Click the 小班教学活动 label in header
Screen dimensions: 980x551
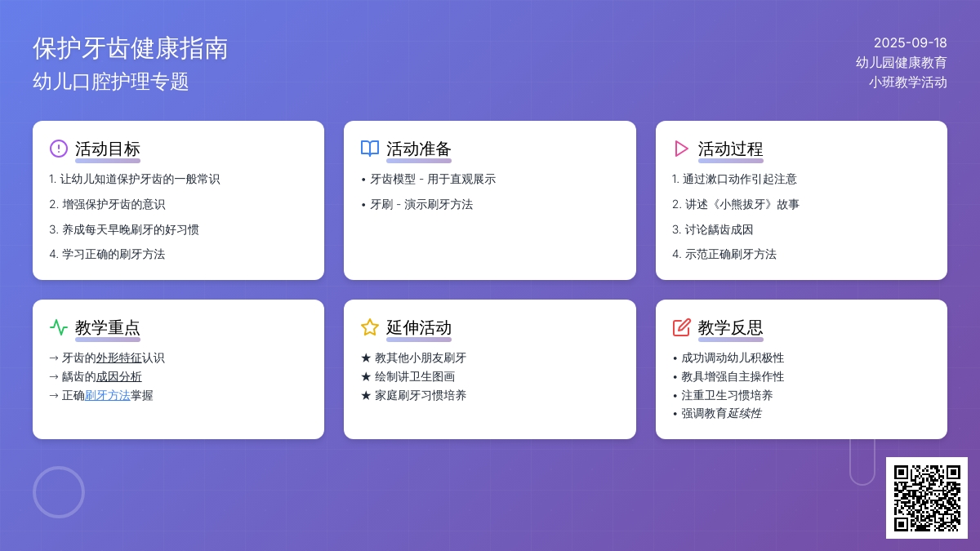click(907, 82)
